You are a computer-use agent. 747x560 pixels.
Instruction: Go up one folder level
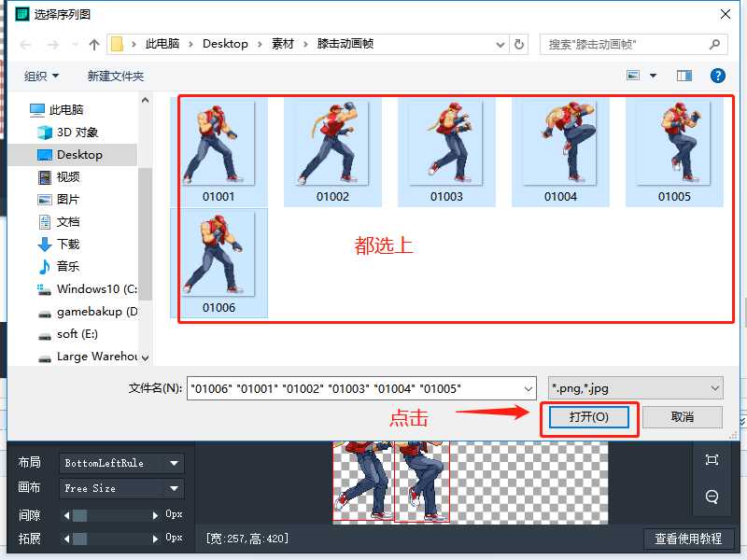pyautogui.click(x=94, y=45)
